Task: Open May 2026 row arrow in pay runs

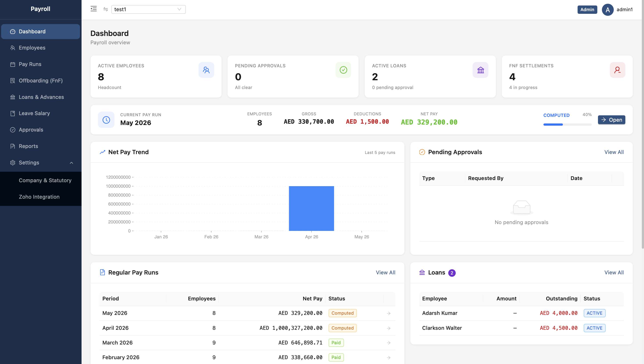Action: pyautogui.click(x=388, y=313)
